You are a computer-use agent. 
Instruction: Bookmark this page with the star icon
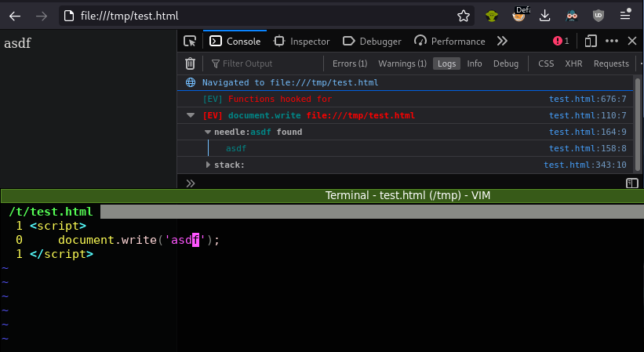coord(464,16)
